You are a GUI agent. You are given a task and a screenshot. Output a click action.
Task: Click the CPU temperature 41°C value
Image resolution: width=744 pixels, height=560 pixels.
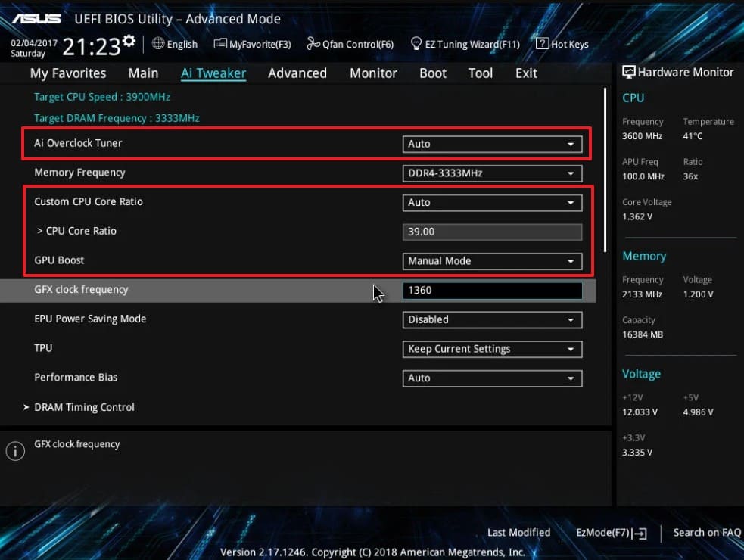point(693,136)
